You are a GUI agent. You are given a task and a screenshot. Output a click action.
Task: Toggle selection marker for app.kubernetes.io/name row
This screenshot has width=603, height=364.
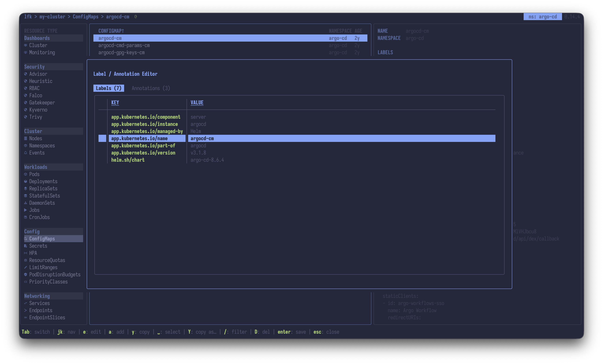(102, 138)
